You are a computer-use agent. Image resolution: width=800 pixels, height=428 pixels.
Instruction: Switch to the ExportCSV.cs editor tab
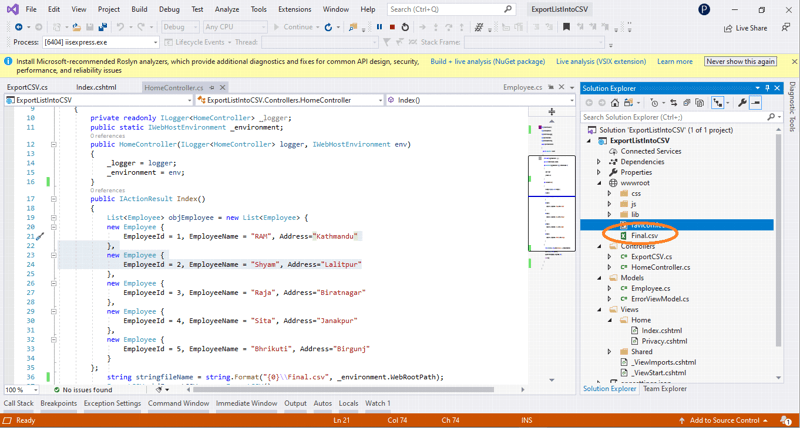tap(28, 88)
